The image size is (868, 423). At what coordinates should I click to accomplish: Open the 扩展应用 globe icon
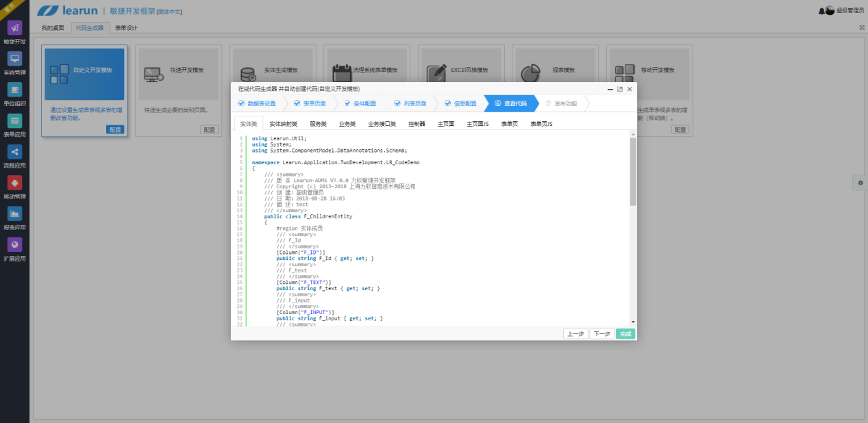click(x=14, y=244)
